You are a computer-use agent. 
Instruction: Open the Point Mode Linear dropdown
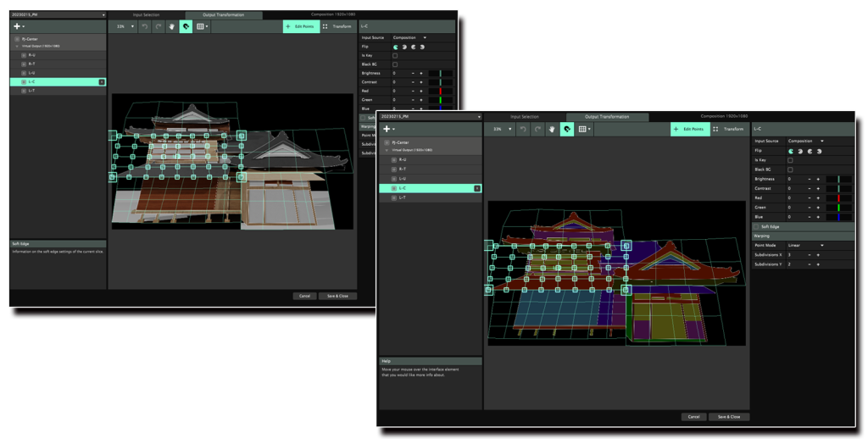(805, 245)
